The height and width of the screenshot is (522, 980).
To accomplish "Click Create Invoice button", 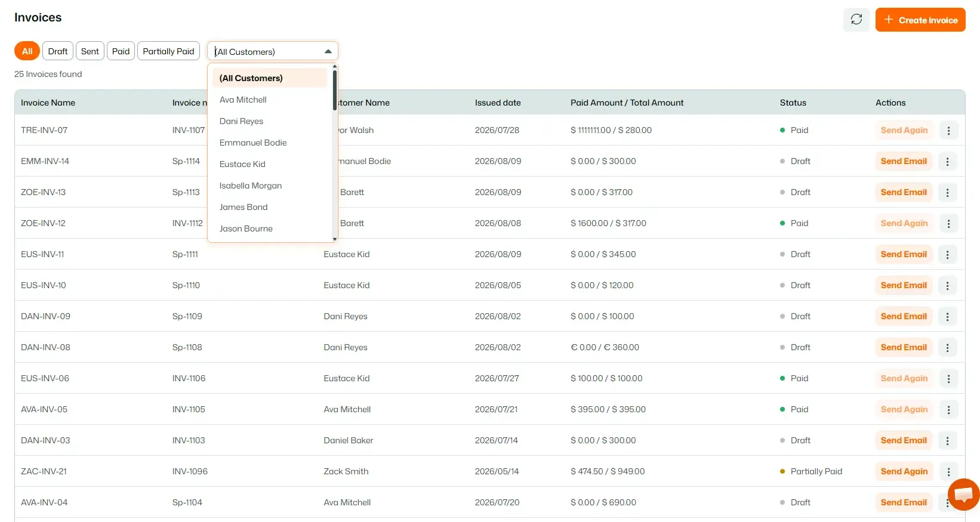I will [920, 20].
